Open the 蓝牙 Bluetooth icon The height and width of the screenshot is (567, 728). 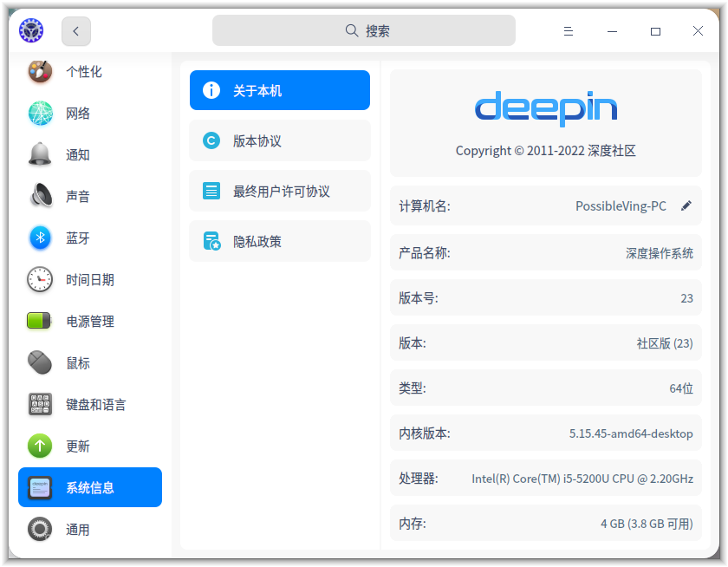41,238
